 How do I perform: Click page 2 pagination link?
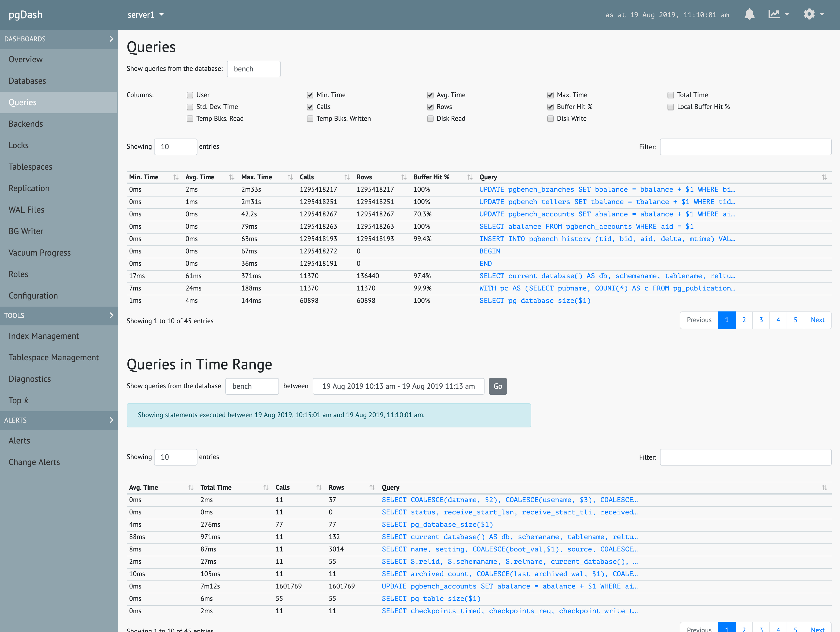tap(744, 319)
